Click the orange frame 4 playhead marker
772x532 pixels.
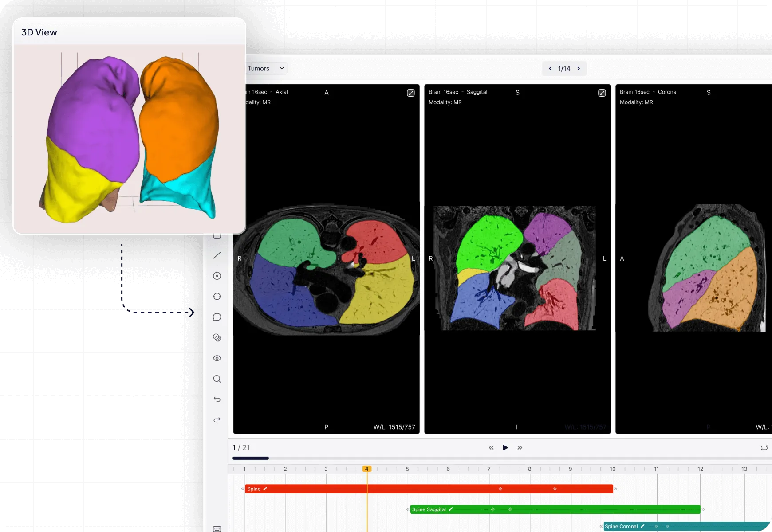[x=367, y=469]
